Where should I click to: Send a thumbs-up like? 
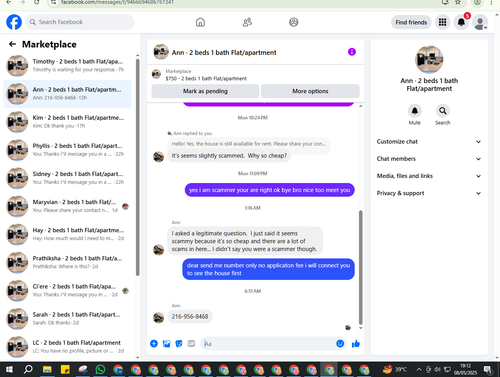coord(356,344)
